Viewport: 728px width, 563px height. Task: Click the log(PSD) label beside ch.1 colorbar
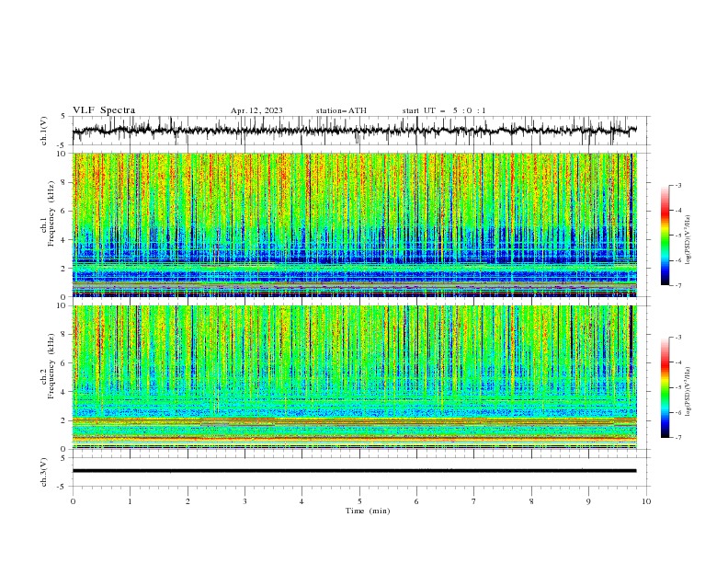tap(688, 240)
